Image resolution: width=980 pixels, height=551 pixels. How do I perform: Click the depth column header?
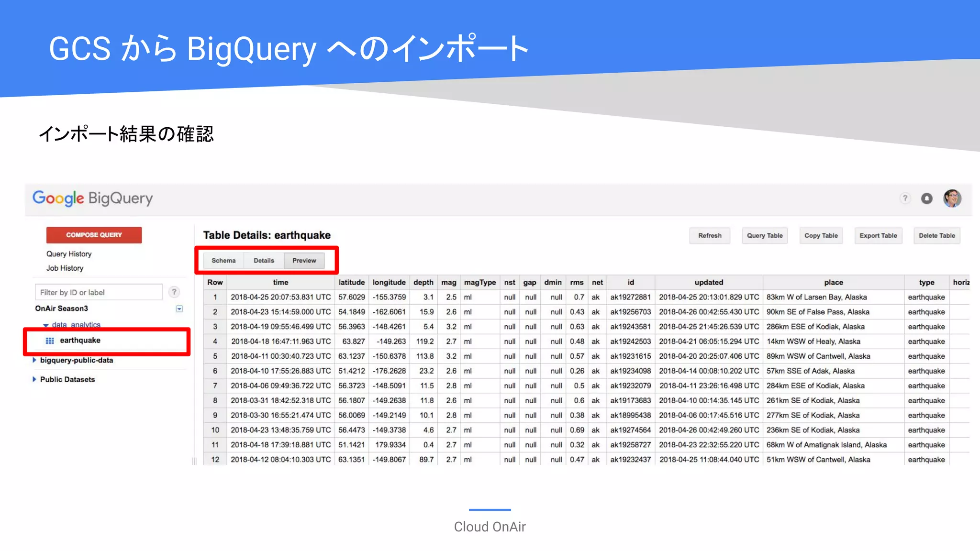pos(423,282)
